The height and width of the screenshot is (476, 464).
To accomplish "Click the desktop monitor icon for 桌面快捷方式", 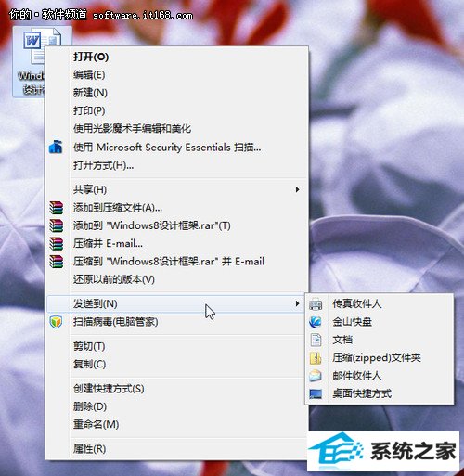I will pyautogui.click(x=316, y=393).
